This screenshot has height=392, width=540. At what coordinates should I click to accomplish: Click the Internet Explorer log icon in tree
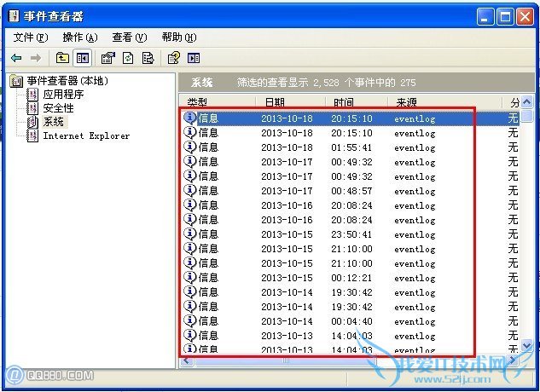(x=32, y=135)
